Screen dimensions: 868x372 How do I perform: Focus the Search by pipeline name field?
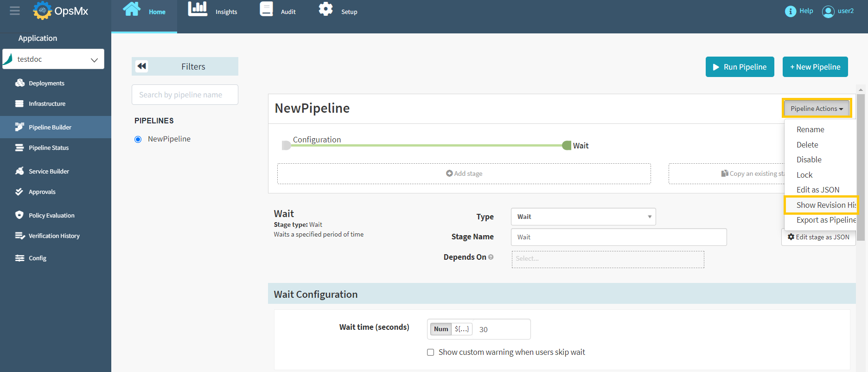pos(185,95)
